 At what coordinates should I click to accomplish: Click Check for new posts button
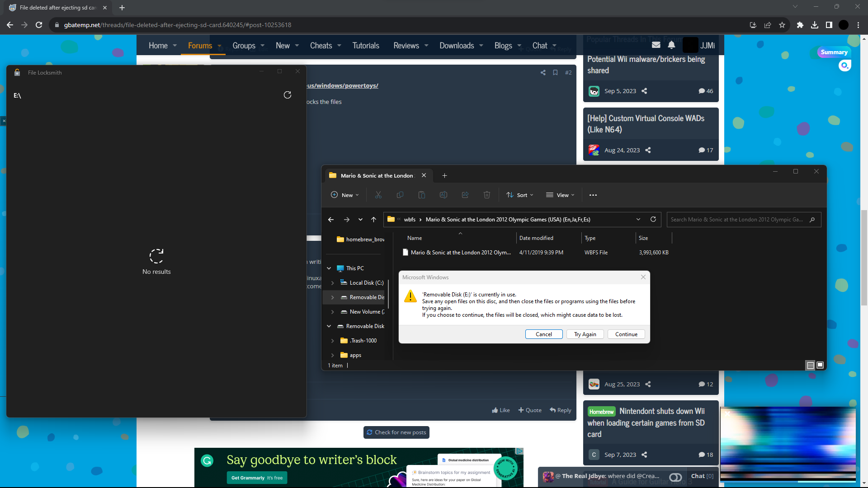click(x=396, y=432)
